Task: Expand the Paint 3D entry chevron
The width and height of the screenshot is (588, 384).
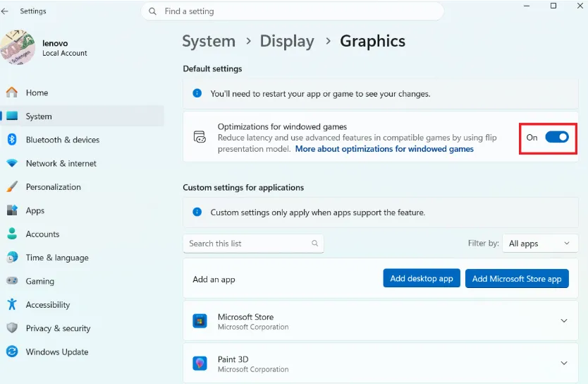Action: click(x=563, y=363)
